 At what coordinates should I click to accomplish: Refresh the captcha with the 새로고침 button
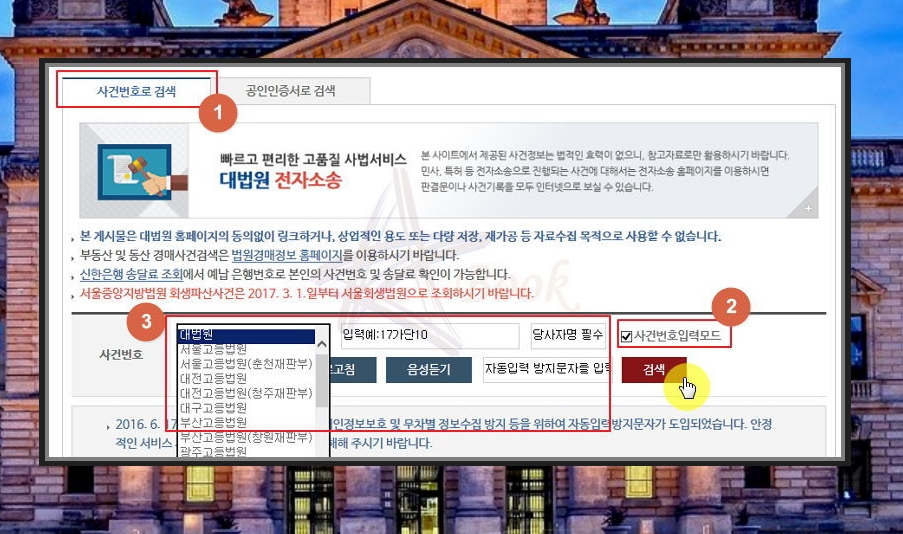352,370
